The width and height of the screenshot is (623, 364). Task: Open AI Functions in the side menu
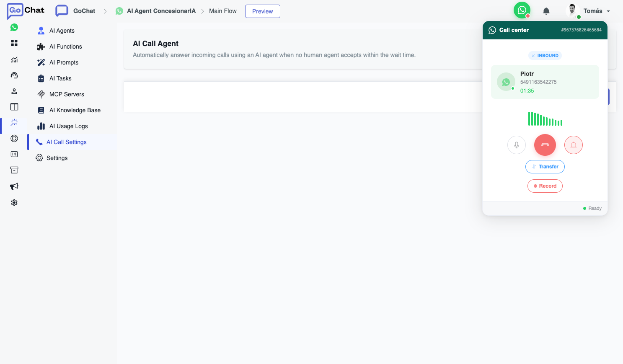(x=66, y=46)
